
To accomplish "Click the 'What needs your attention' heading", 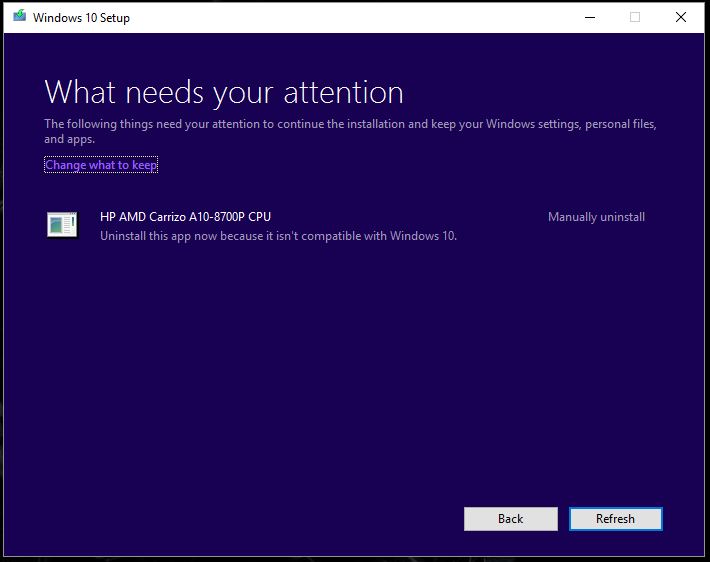I will (x=224, y=92).
